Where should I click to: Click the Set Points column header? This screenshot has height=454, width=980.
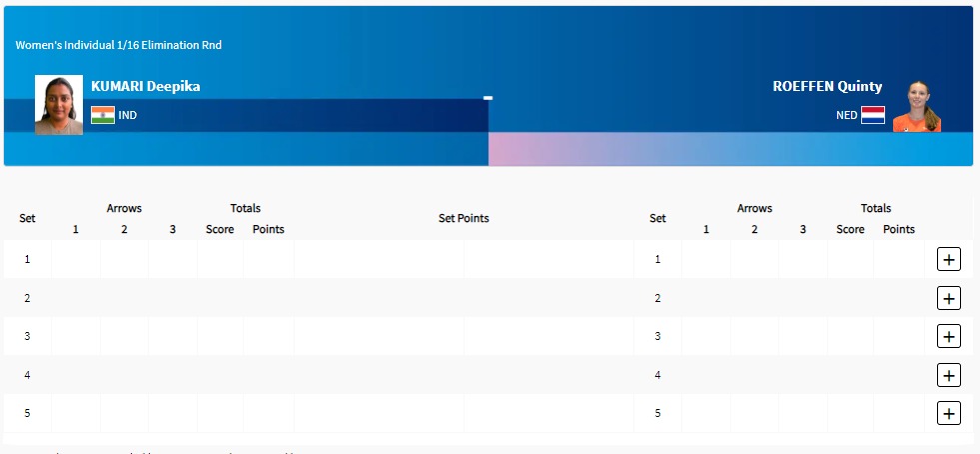464,218
